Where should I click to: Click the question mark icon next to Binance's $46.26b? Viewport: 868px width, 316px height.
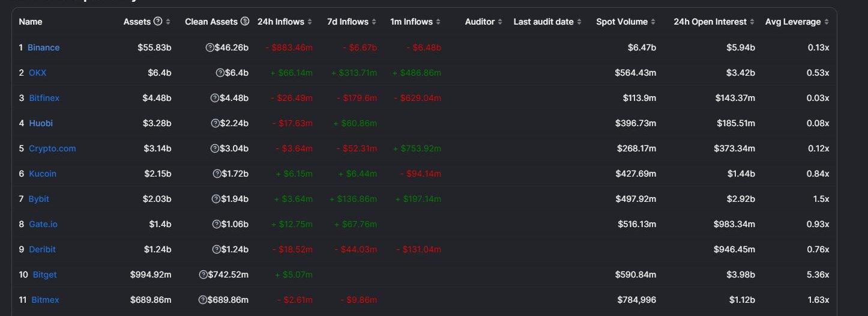click(209, 47)
